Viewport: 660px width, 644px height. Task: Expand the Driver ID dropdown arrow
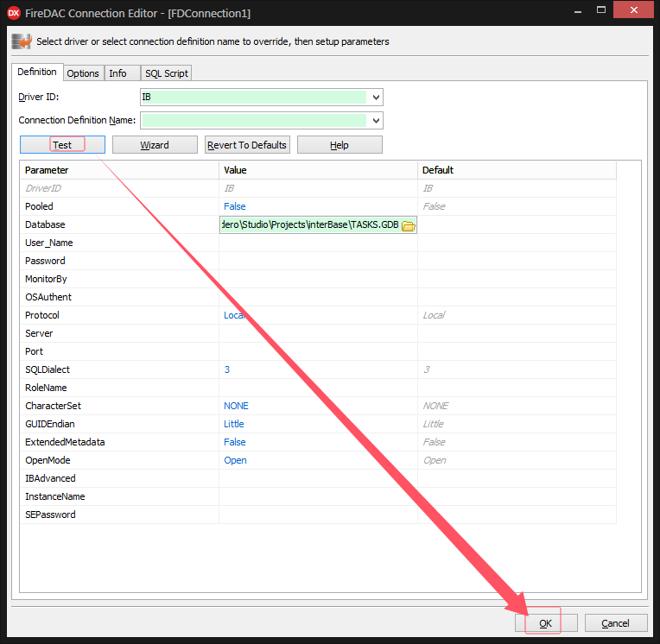(x=376, y=98)
